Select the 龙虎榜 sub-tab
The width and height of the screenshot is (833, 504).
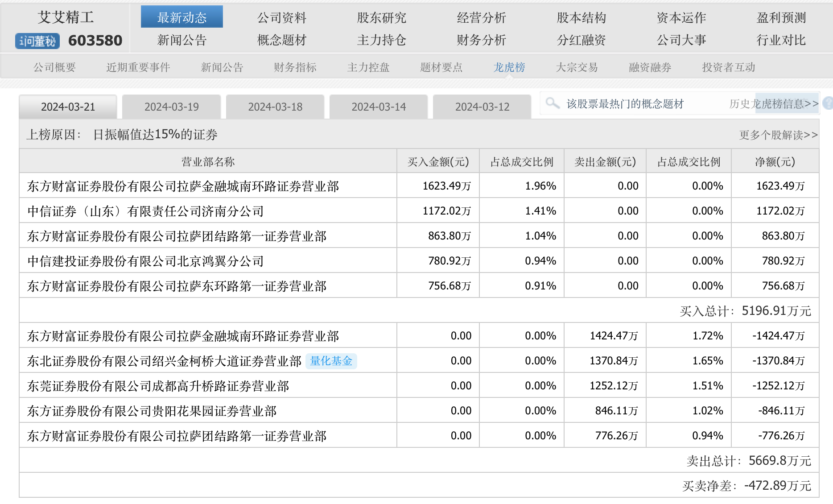click(x=509, y=67)
